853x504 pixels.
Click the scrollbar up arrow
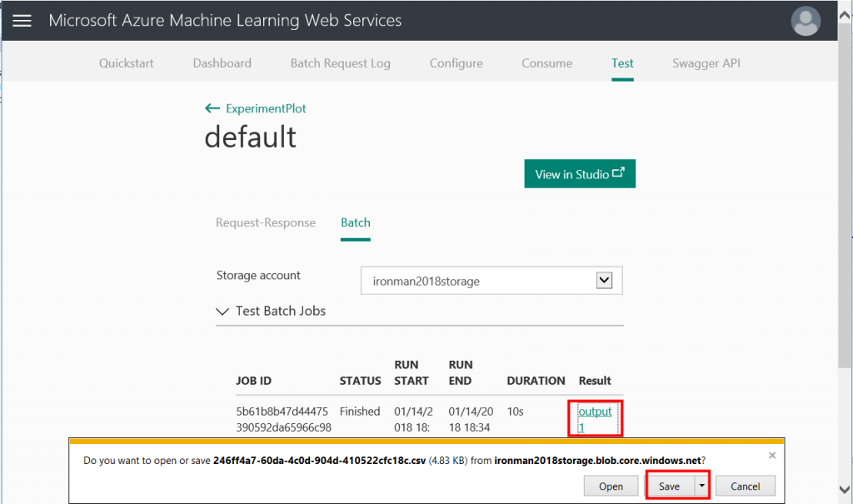[845, 15]
